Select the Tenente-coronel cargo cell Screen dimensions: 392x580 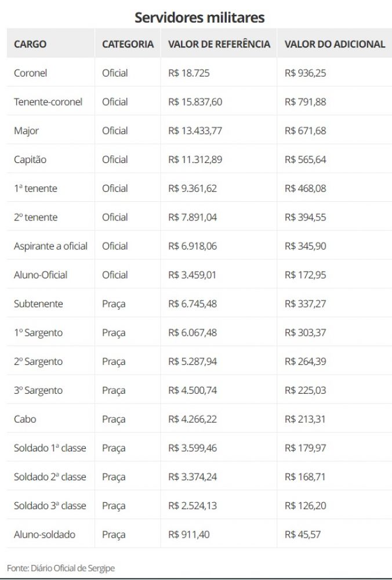click(48, 102)
